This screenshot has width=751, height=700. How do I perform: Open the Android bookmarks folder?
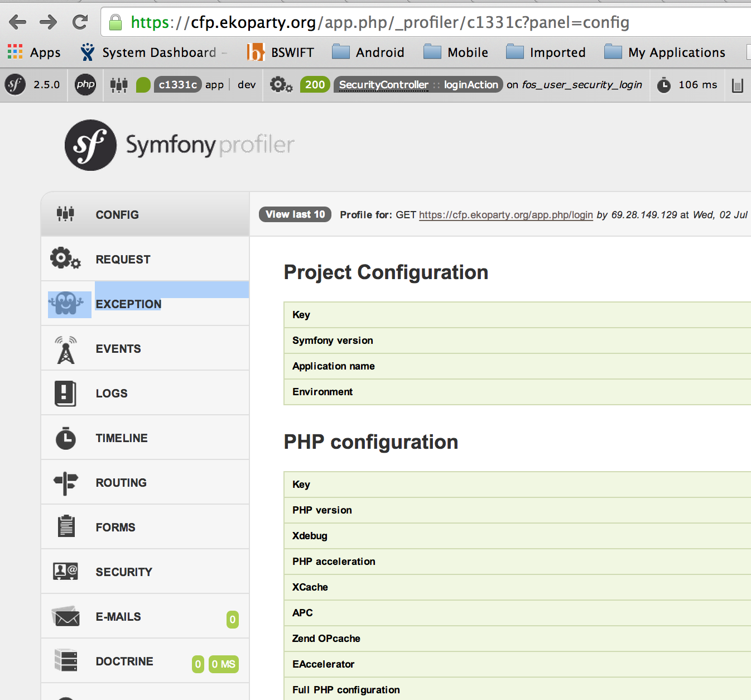pos(368,52)
